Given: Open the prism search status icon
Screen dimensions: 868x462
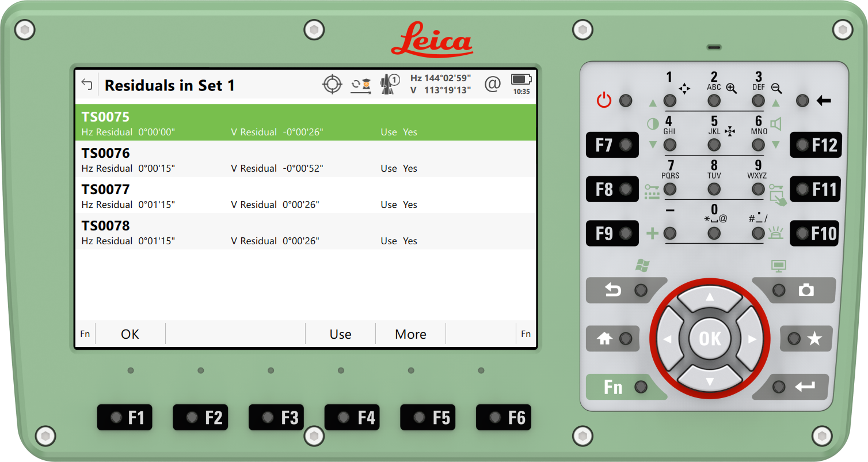Looking at the screenshot, I should (x=361, y=84).
